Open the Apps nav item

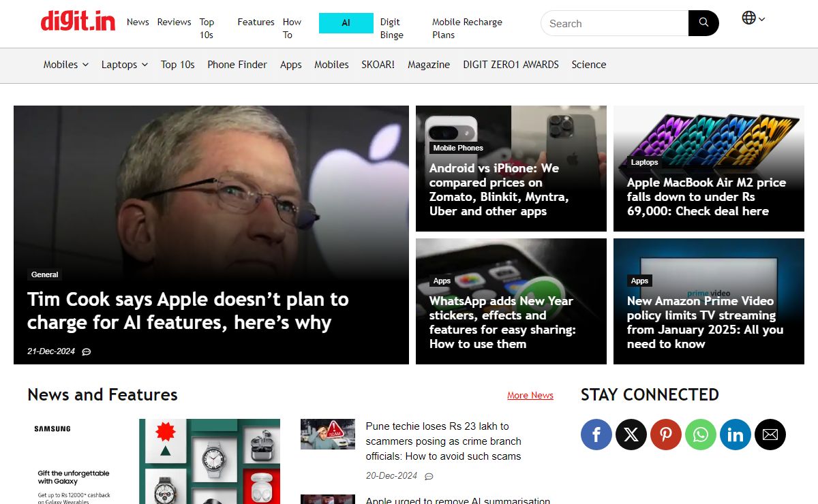point(291,65)
